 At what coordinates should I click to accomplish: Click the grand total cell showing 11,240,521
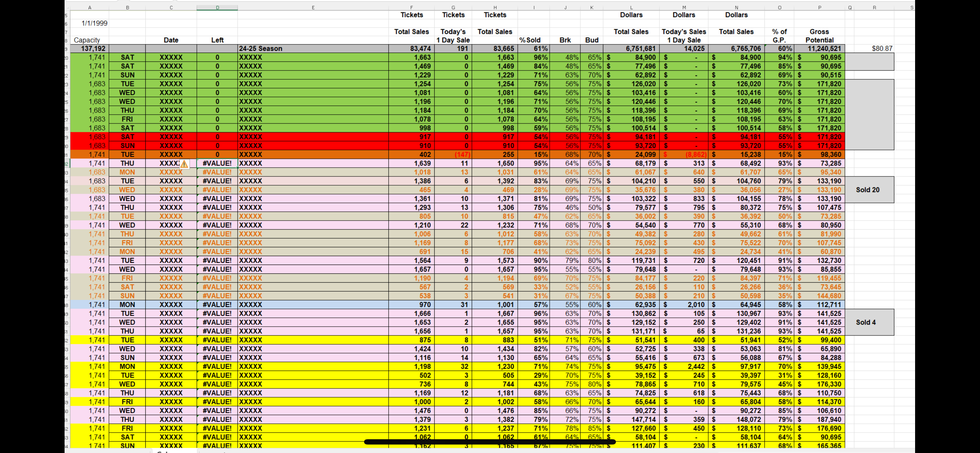pyautogui.click(x=825, y=48)
